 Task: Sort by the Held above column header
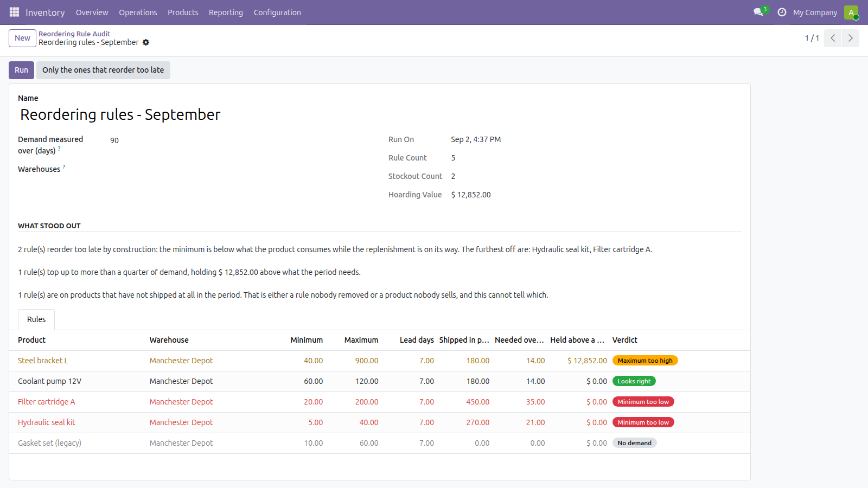click(x=577, y=340)
